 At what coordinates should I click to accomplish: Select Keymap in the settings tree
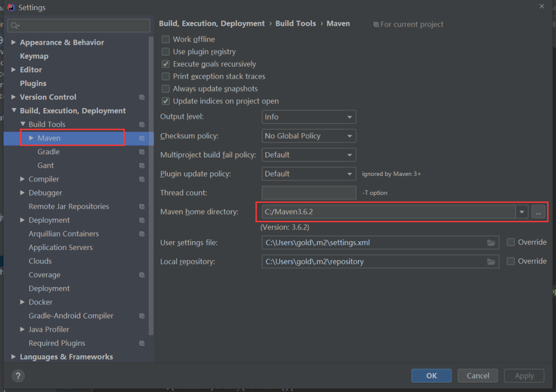tap(34, 56)
